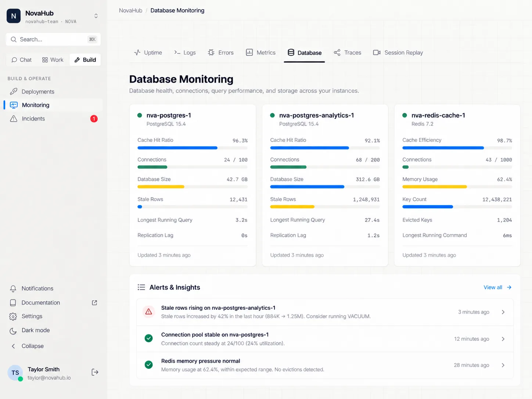Screen dimensions: 532x399
Task: Open the Traces tab
Action: [x=348, y=53]
